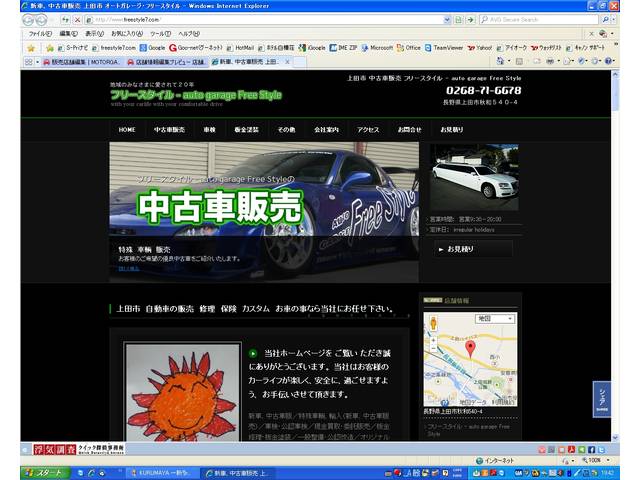Image resolution: width=640 pixels, height=480 pixels.
Task: Switch to the MOTORGA store edit tab
Action: (82, 62)
